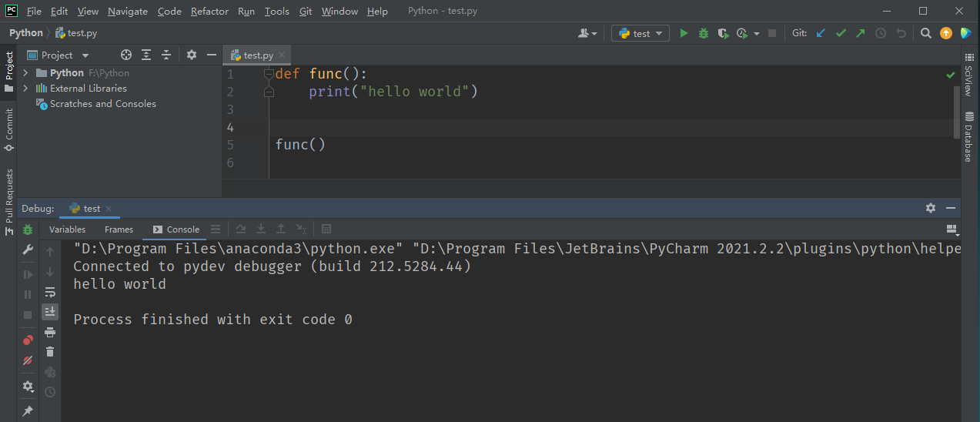
Task: Run the test configuration with green play button
Action: point(684,33)
